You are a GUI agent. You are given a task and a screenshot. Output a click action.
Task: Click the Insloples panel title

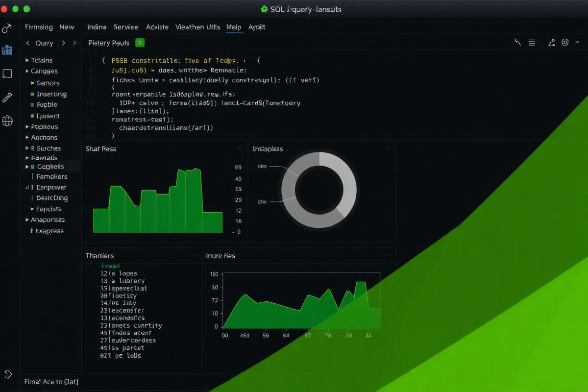coord(268,148)
